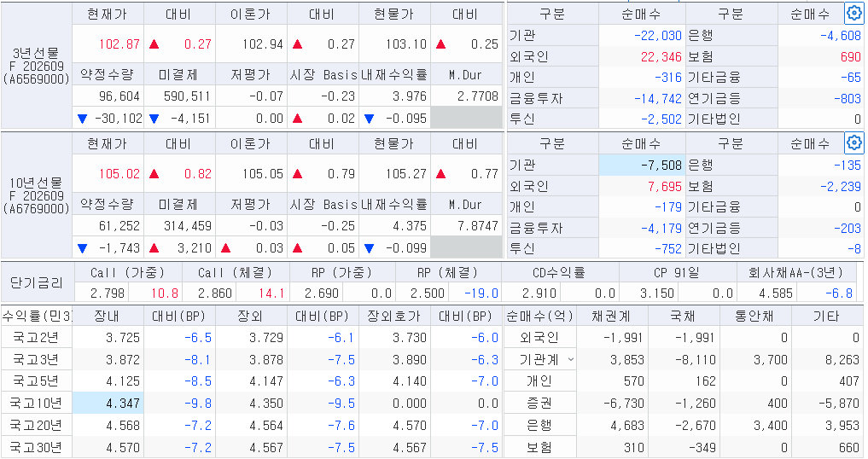Select the 국고3년 row label
This screenshot has width=868, height=459.
[x=36, y=360]
